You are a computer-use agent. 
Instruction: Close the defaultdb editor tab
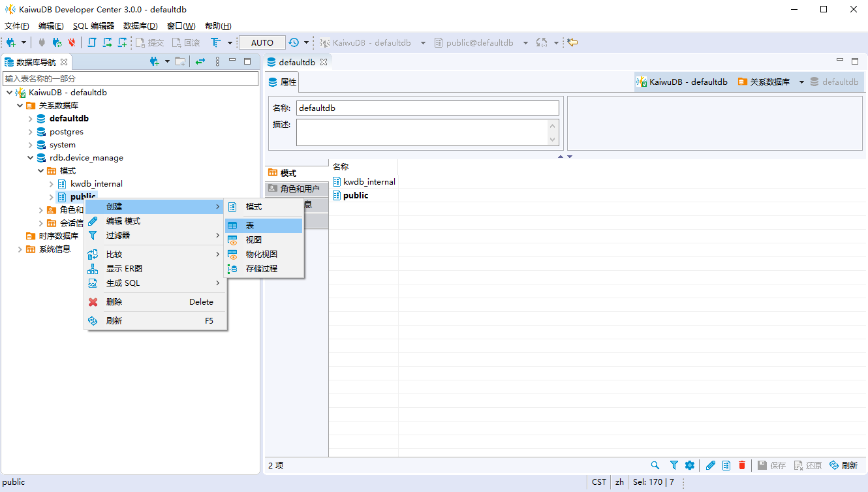click(x=324, y=62)
